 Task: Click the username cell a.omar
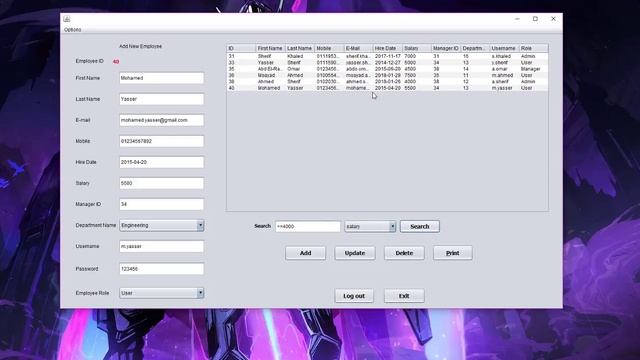(504, 69)
